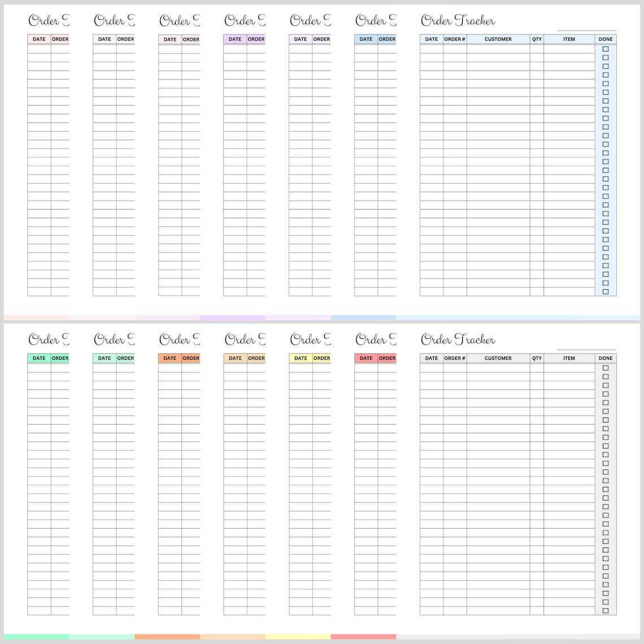Mark the first row done in bottom tracker
The height and width of the screenshot is (644, 644).
(x=605, y=367)
